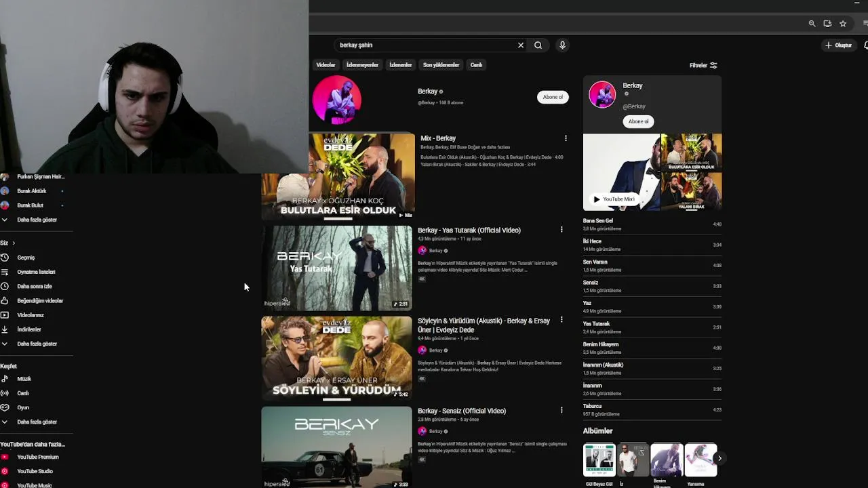Open the Gül Beyaz Gül album cover
The height and width of the screenshot is (488, 868).
599,460
